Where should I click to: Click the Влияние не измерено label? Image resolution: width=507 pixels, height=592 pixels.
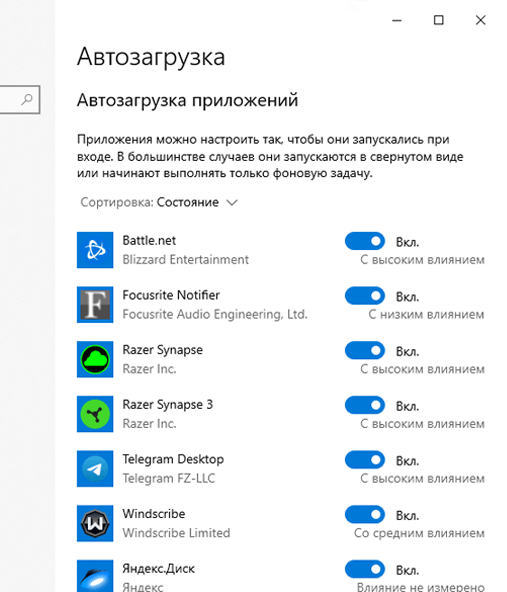(x=421, y=587)
